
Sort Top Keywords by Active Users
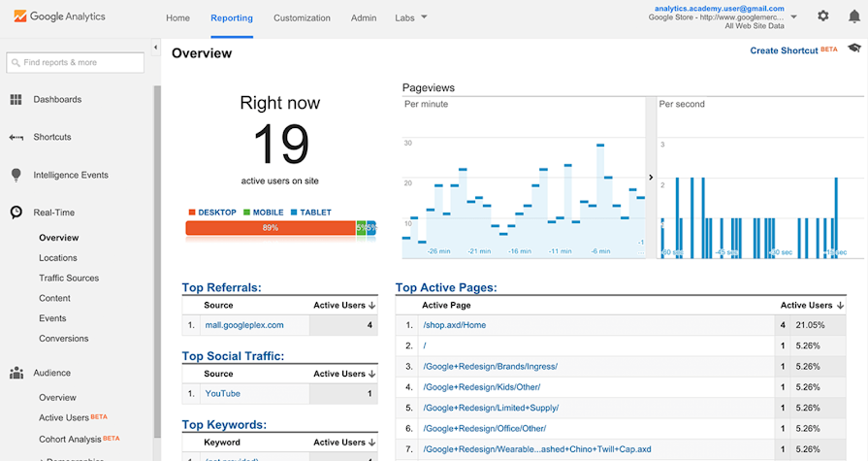[344, 443]
